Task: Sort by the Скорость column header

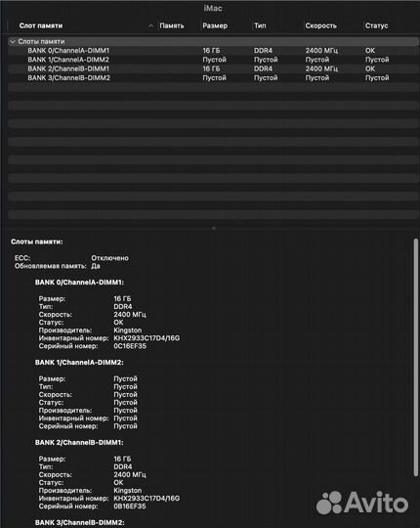Action: [320, 26]
